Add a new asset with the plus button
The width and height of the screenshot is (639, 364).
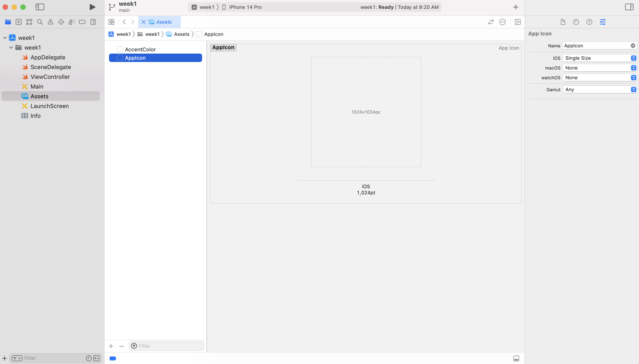point(111,346)
